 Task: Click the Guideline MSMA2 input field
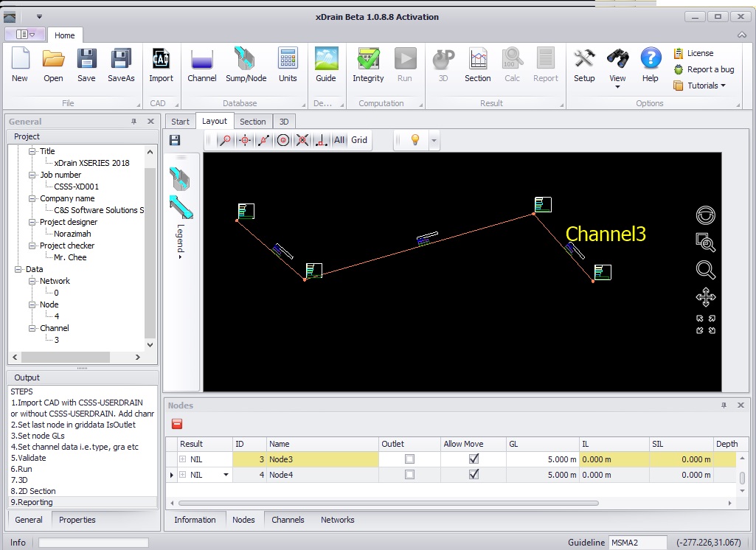[x=637, y=543]
